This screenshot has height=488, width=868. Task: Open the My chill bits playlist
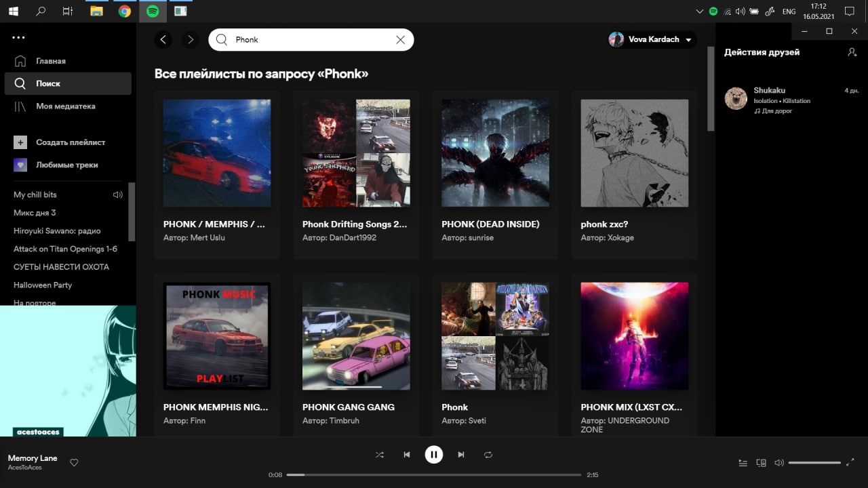[x=35, y=195]
